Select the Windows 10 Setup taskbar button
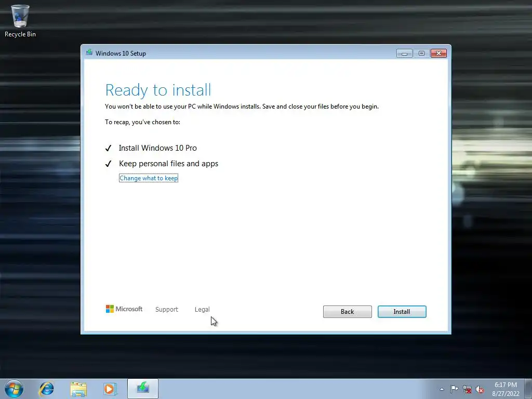Image resolution: width=532 pixels, height=399 pixels. click(143, 389)
